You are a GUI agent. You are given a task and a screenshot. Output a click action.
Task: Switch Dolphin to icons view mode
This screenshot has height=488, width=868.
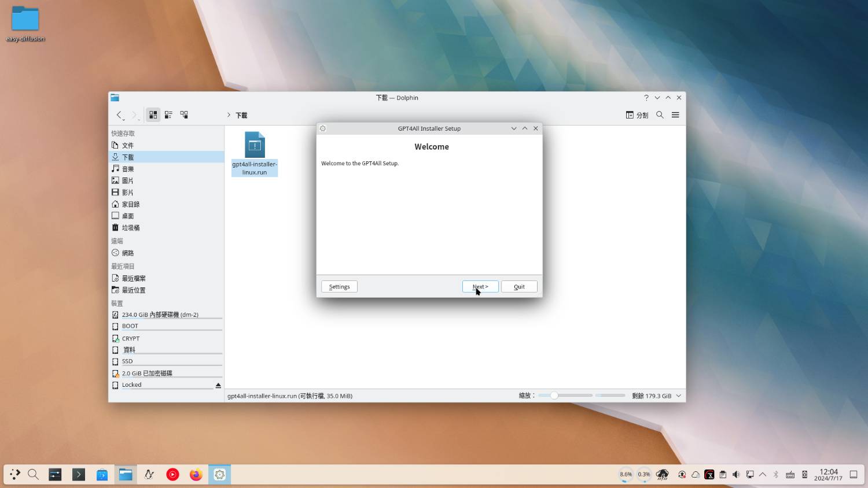[153, 115]
